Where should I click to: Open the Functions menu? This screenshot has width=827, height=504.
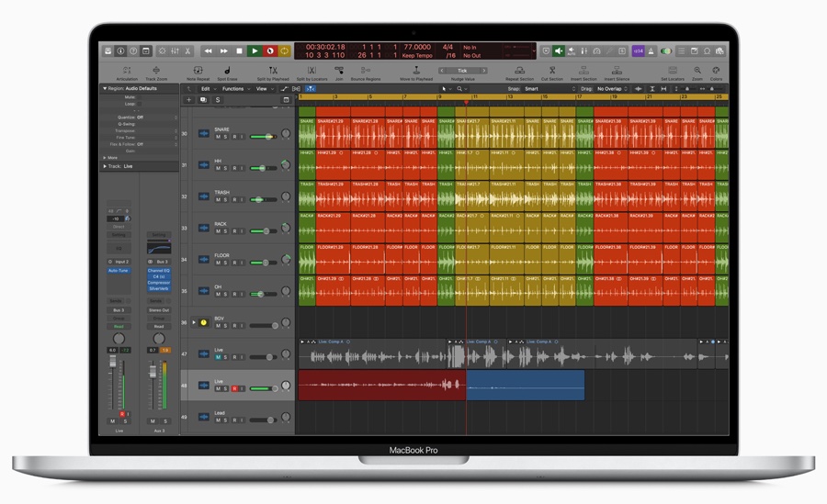[233, 89]
